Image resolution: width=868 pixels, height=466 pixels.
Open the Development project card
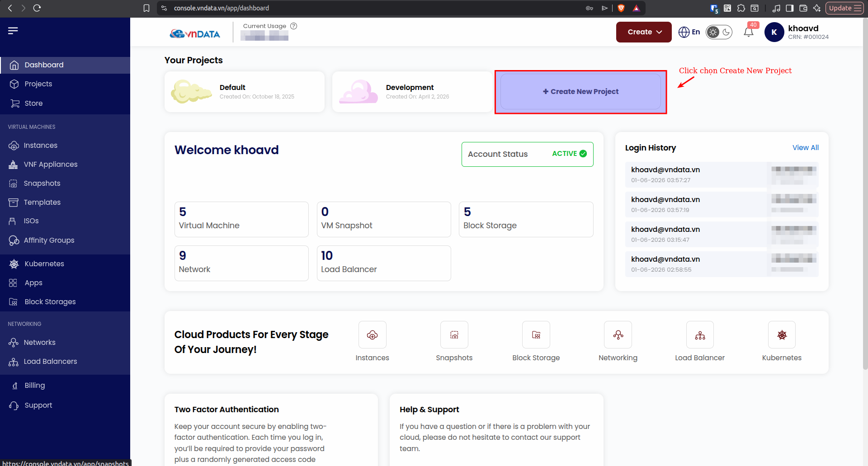pos(412,92)
